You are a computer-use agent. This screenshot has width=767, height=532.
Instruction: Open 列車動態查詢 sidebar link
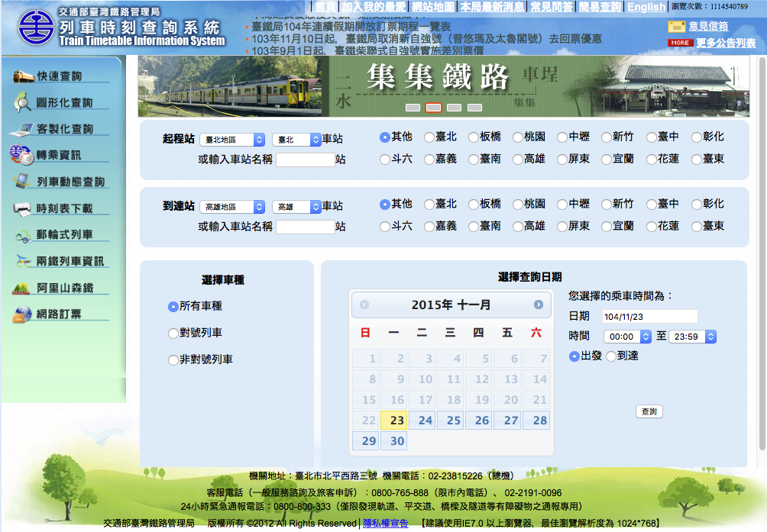click(71, 182)
